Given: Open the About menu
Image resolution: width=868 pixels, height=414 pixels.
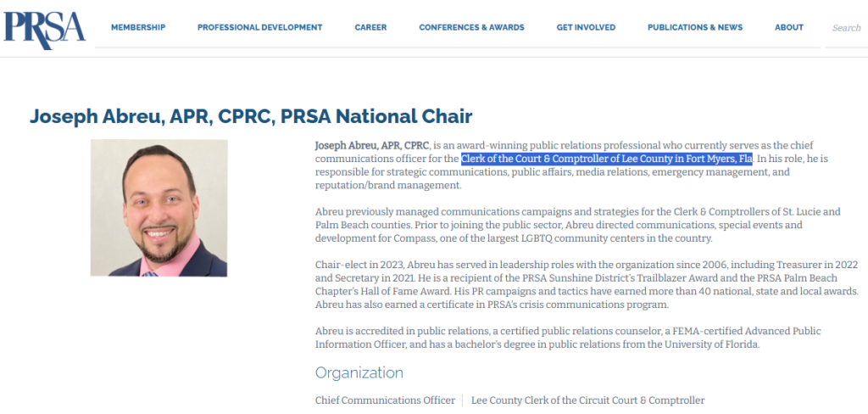Looking at the screenshot, I should click(789, 27).
